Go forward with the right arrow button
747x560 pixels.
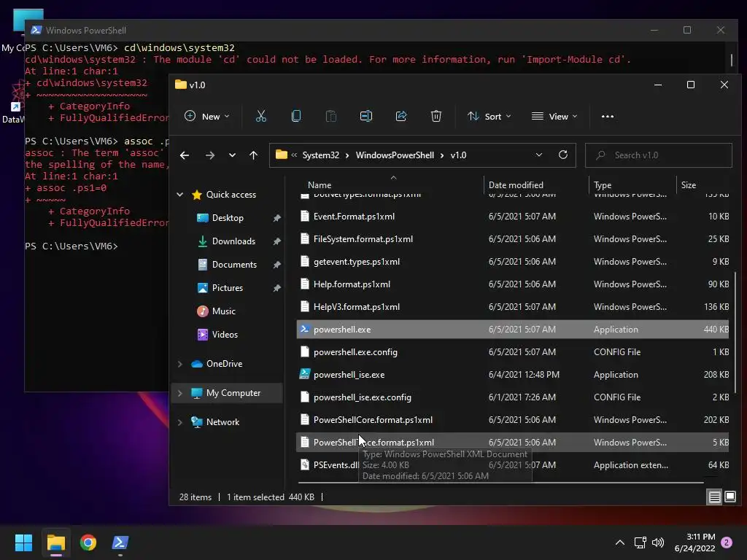[209, 155]
